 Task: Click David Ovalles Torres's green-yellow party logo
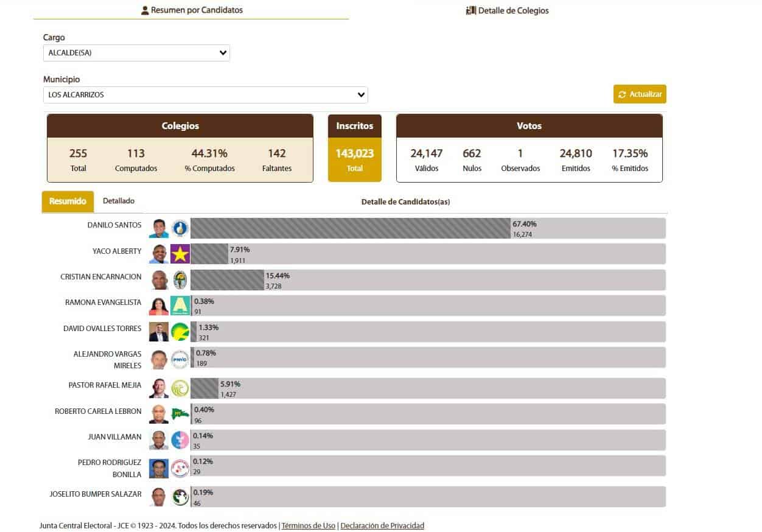pos(180,332)
